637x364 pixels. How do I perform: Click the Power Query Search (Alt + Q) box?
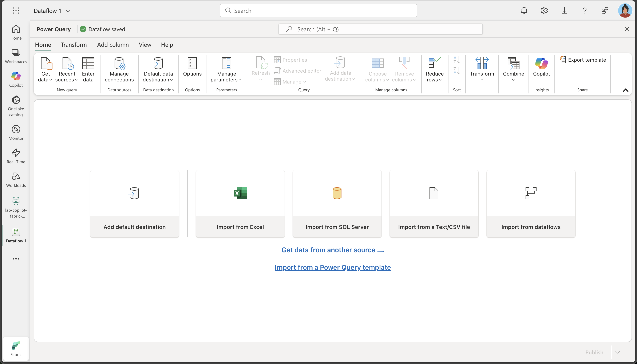tap(380, 29)
